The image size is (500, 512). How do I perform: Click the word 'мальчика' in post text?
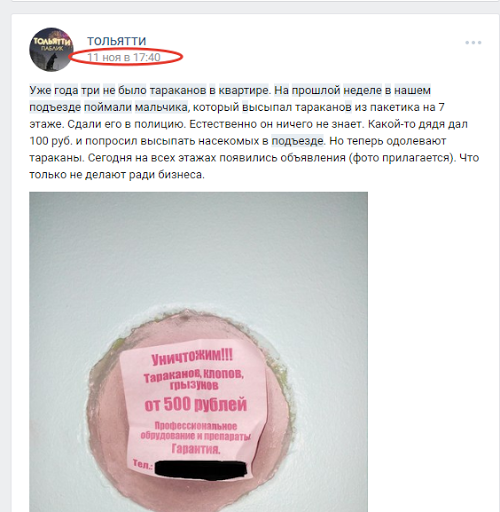click(161, 107)
